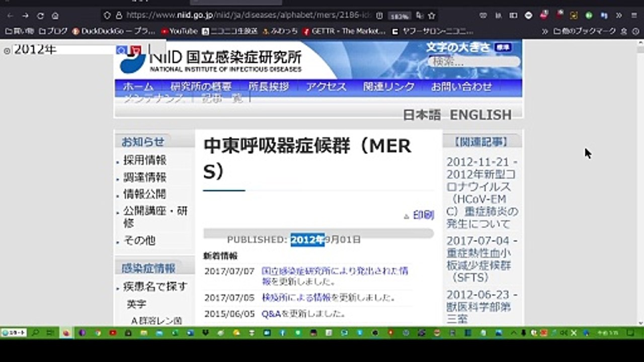The image size is (644, 362).
Task: Click the 183% zoom level indicator
Action: click(399, 16)
